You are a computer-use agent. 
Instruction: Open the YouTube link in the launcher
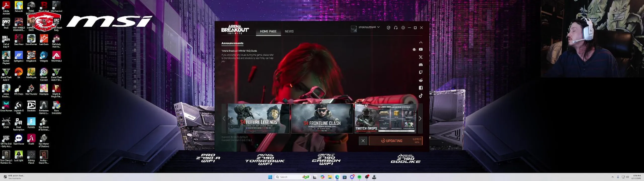click(x=421, y=50)
